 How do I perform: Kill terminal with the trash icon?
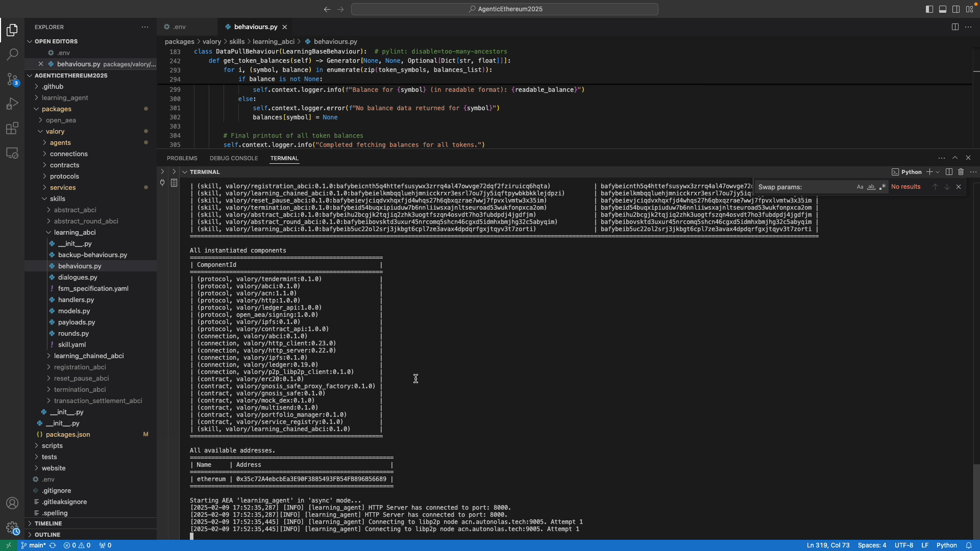(x=961, y=172)
